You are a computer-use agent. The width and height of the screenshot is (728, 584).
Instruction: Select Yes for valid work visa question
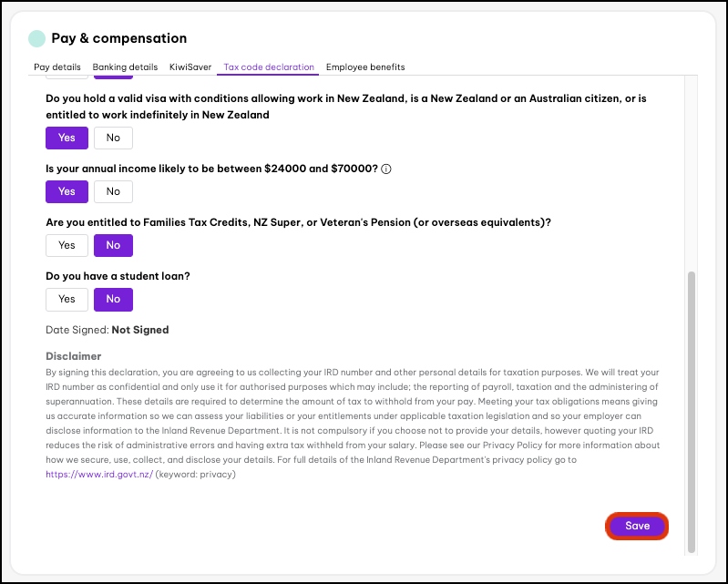click(x=67, y=138)
